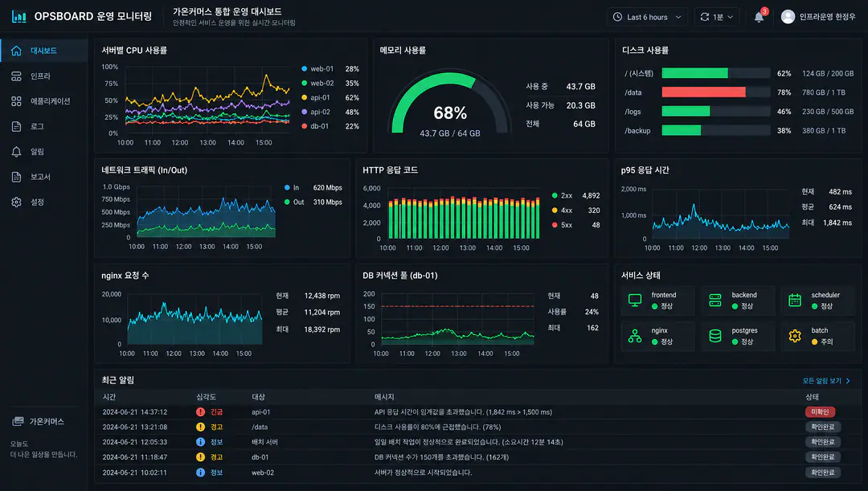Open the notification bell in the header

coord(759,17)
